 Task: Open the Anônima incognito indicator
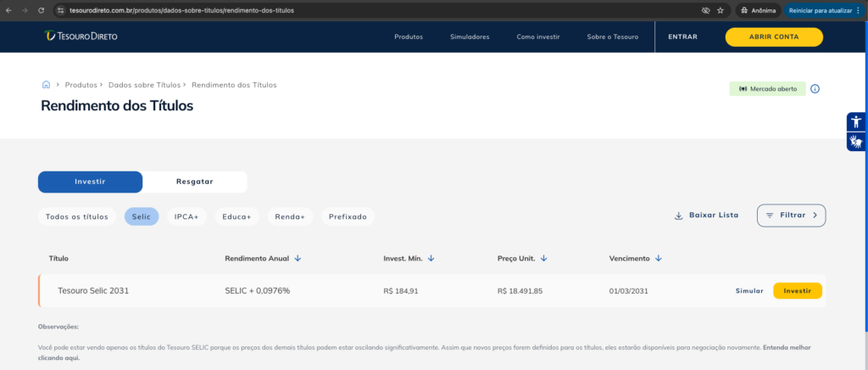click(758, 10)
